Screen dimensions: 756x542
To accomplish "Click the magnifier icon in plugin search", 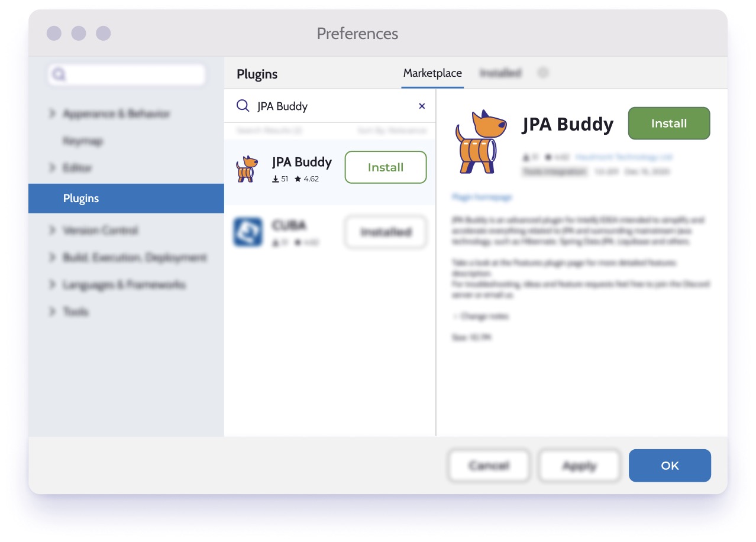I will click(x=243, y=106).
